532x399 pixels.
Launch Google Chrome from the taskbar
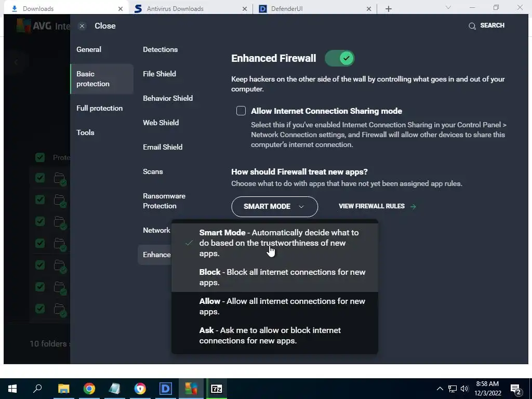click(89, 389)
